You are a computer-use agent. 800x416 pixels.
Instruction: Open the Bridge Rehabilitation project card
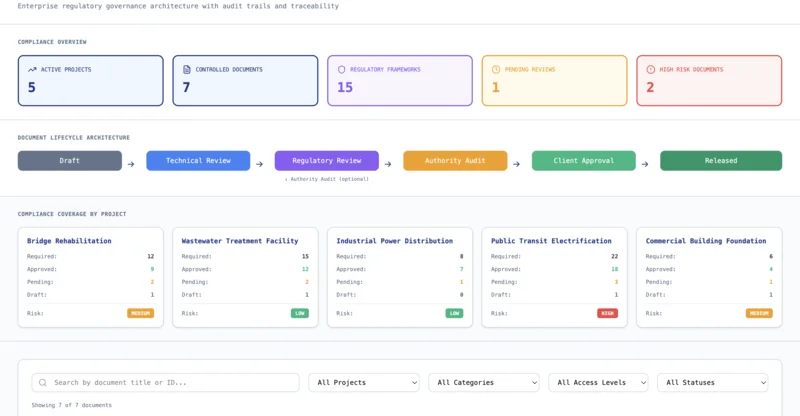(88, 241)
